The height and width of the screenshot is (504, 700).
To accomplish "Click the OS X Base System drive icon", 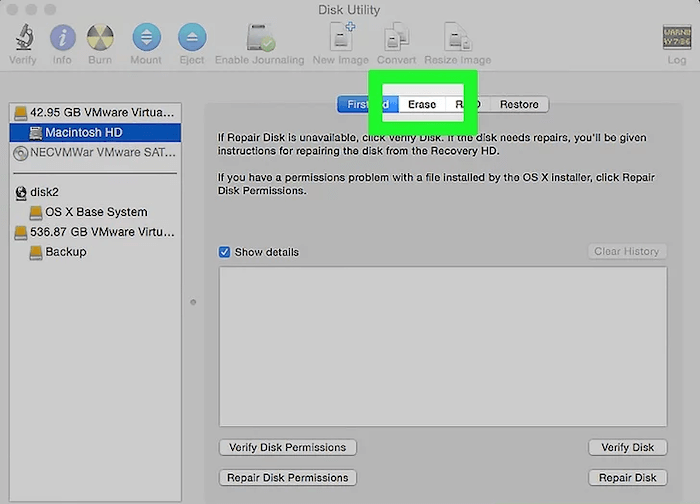I will click(36, 212).
